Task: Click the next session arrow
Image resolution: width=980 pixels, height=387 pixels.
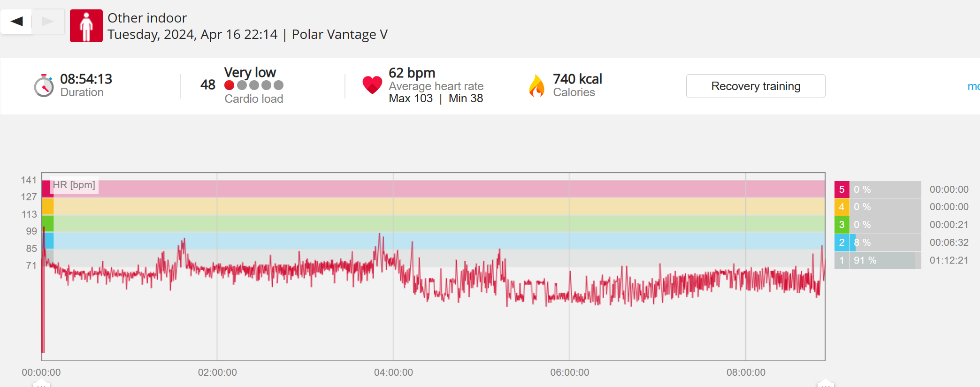Action: pos(48,22)
